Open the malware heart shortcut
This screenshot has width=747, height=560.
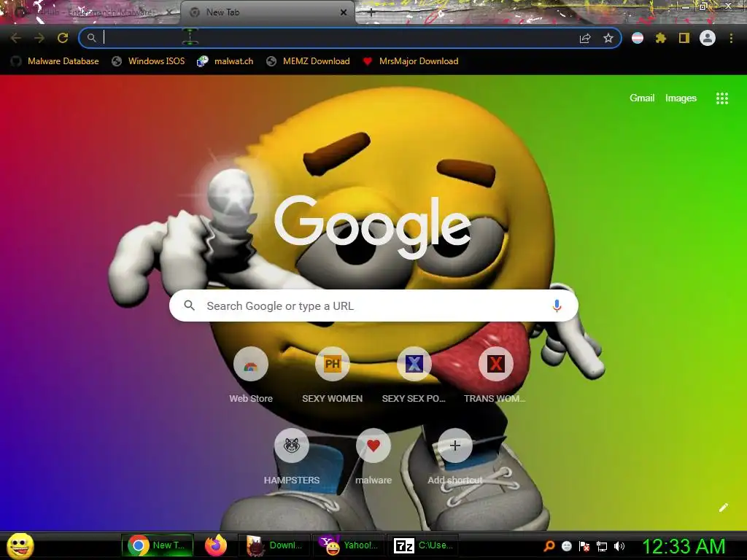pyautogui.click(x=373, y=457)
